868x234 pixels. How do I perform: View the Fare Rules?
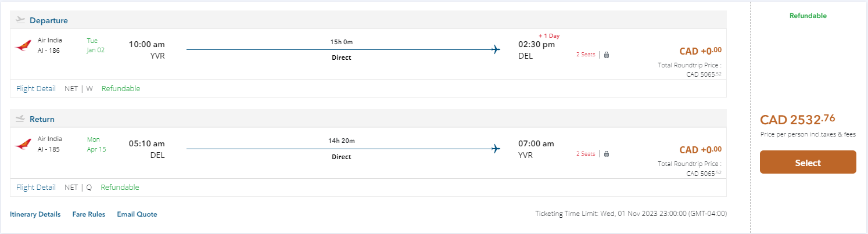pos(89,214)
